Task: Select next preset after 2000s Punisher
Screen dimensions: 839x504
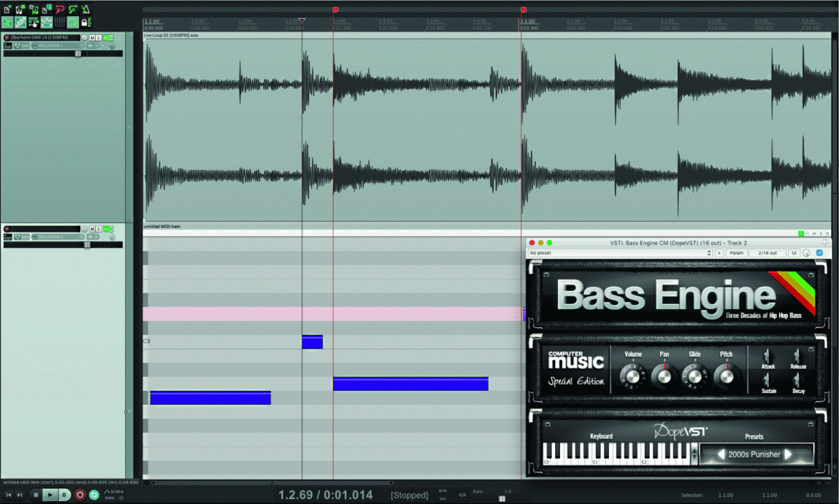Action: [x=788, y=455]
